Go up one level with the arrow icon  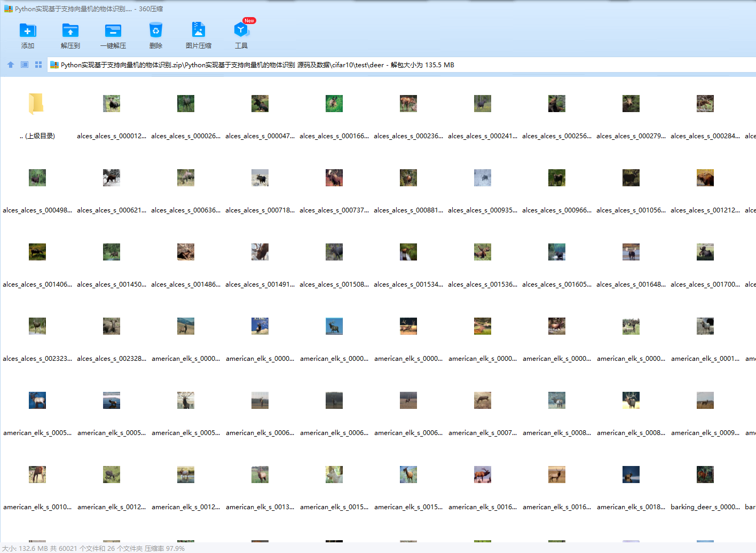coord(11,65)
